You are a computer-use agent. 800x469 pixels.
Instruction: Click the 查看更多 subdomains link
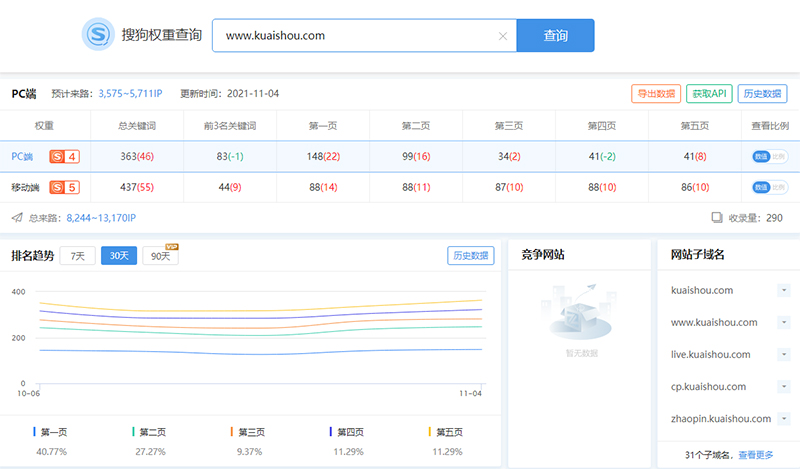pos(756,455)
